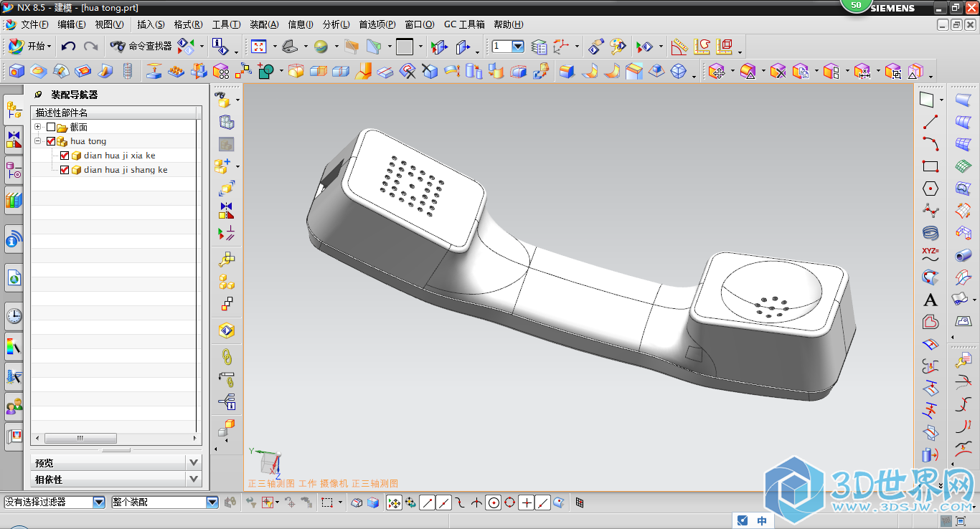Open the 文件(F) menu
980x529 pixels.
point(35,24)
